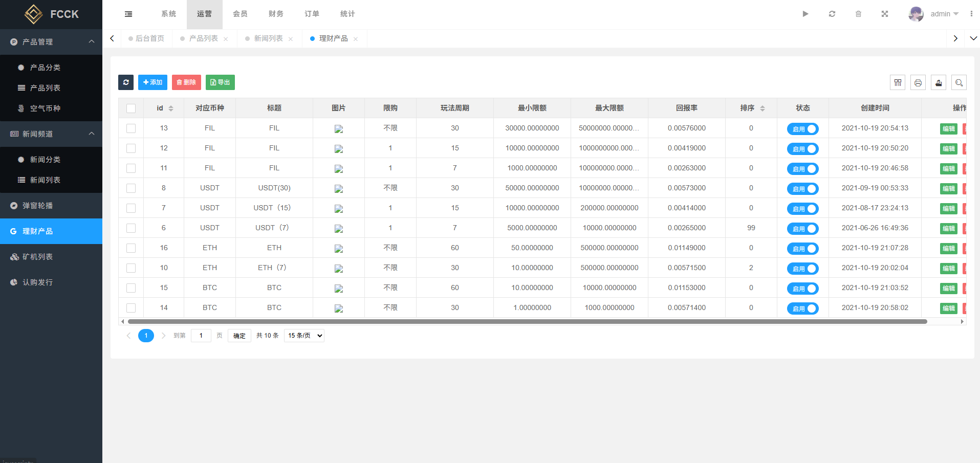Check the checkbox for row id 8
Image resolution: width=980 pixels, height=463 pixels.
(x=131, y=188)
